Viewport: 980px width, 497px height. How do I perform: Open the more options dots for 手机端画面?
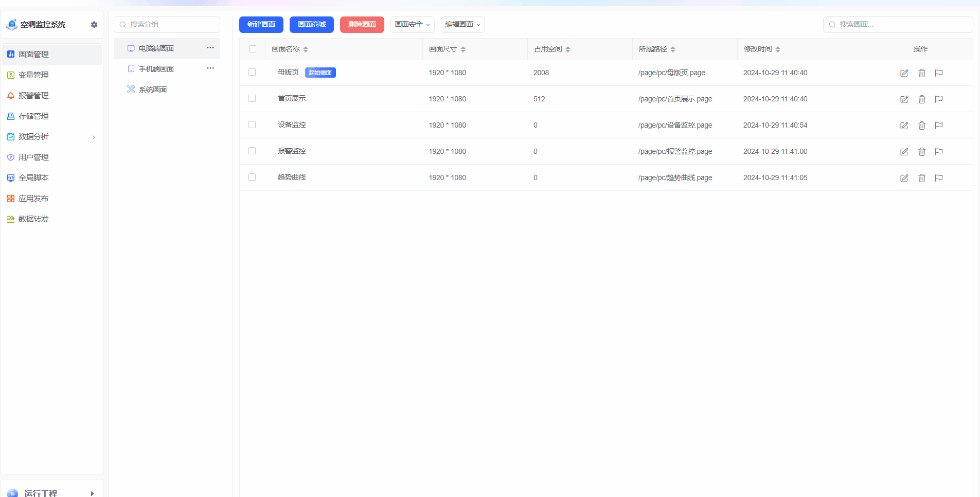pyautogui.click(x=210, y=68)
